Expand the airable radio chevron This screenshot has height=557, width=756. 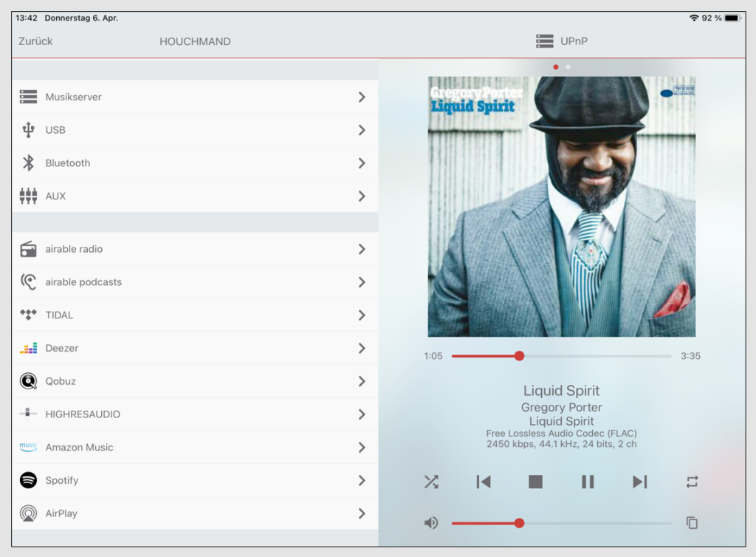pyautogui.click(x=362, y=249)
